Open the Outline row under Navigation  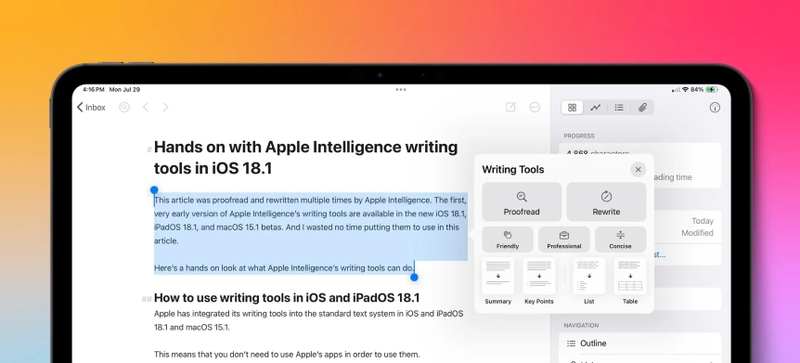pos(640,344)
